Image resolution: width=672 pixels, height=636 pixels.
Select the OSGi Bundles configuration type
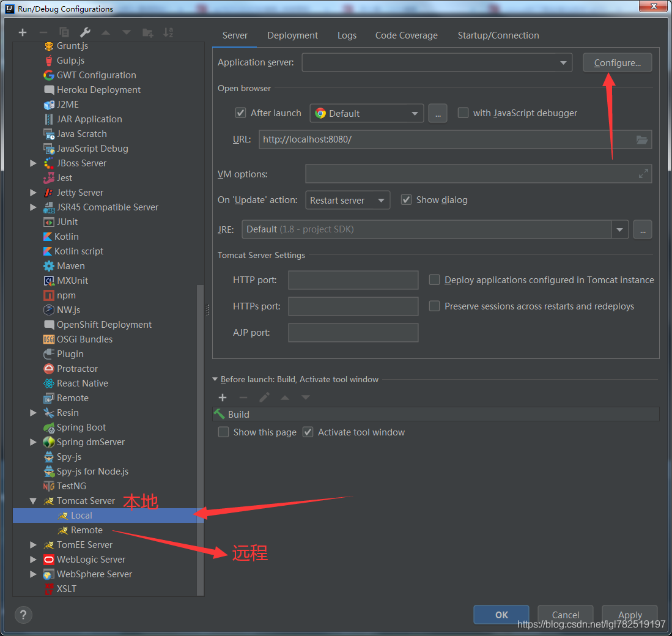(84, 339)
